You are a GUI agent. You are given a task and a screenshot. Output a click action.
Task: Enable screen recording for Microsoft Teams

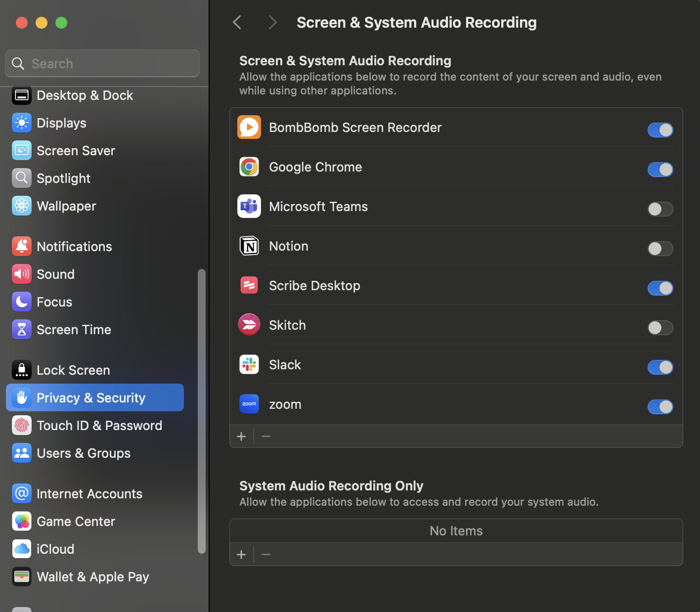point(660,209)
